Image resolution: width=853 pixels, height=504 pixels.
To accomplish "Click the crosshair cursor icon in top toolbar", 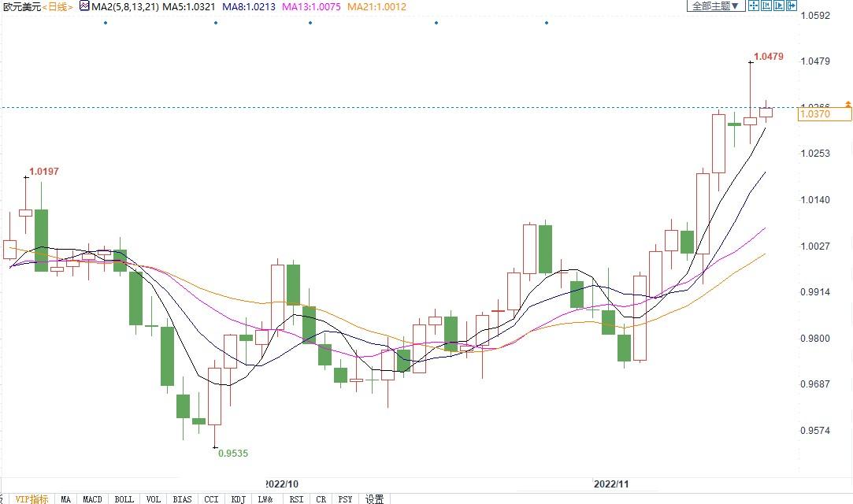I will (x=753, y=6).
